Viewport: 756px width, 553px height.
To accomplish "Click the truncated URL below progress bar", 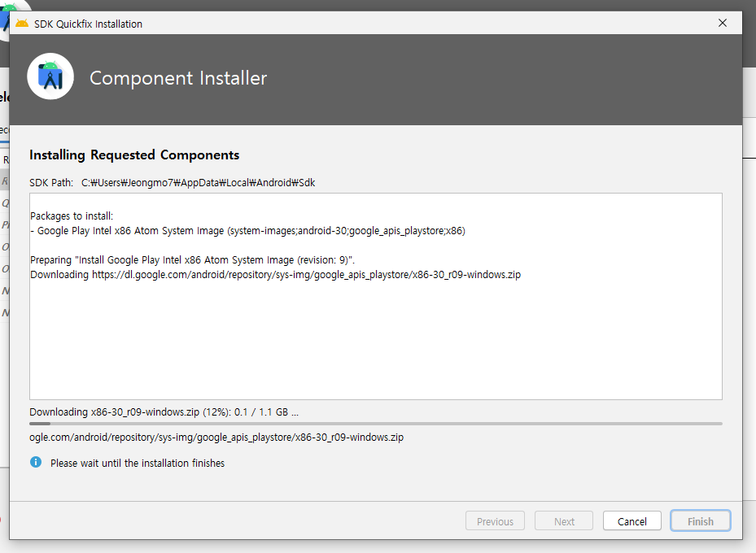I will coord(216,438).
